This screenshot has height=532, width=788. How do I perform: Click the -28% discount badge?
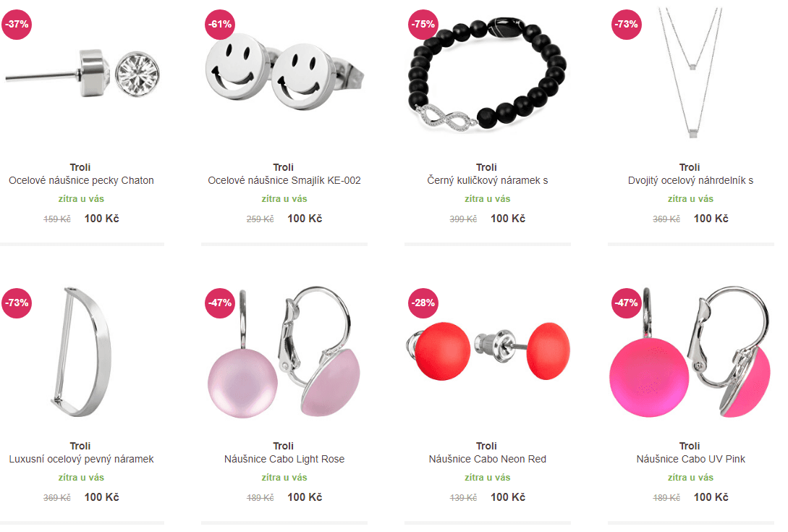coord(423,303)
